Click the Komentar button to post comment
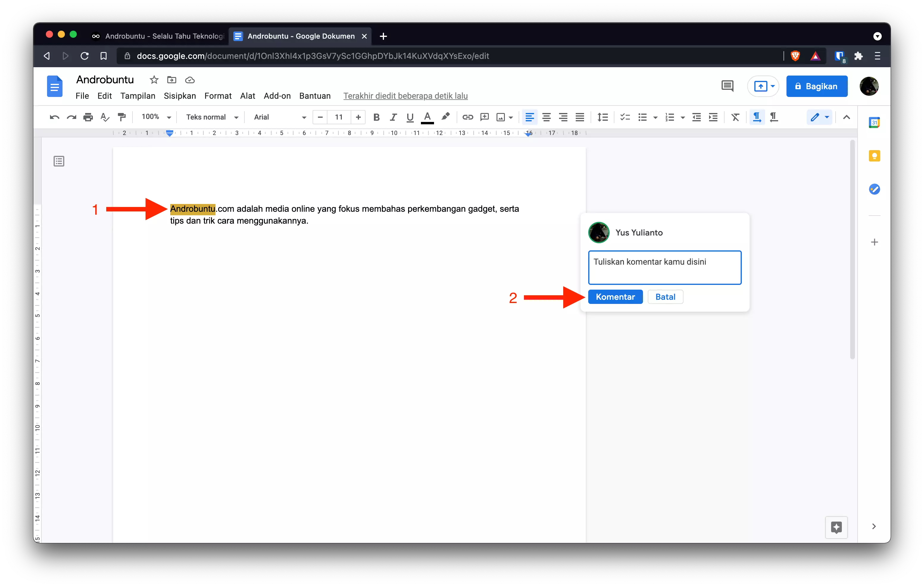The width and height of the screenshot is (924, 587). 615,296
